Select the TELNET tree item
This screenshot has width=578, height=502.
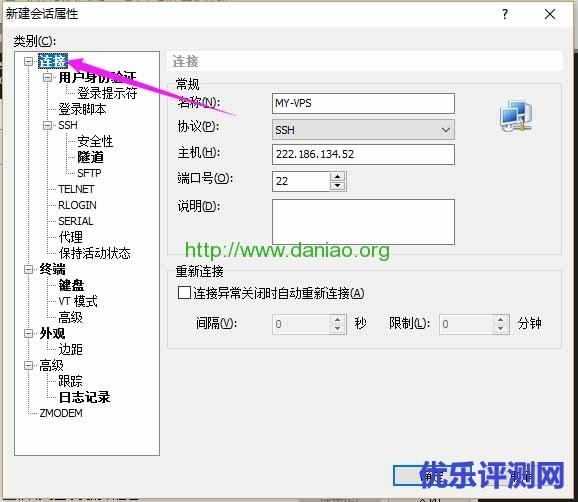[76, 189]
